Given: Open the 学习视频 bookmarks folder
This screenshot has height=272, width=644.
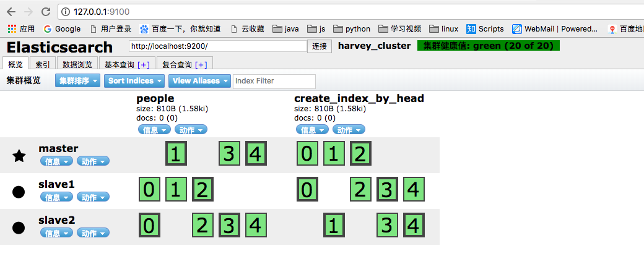Looking at the screenshot, I should tap(400, 28).
